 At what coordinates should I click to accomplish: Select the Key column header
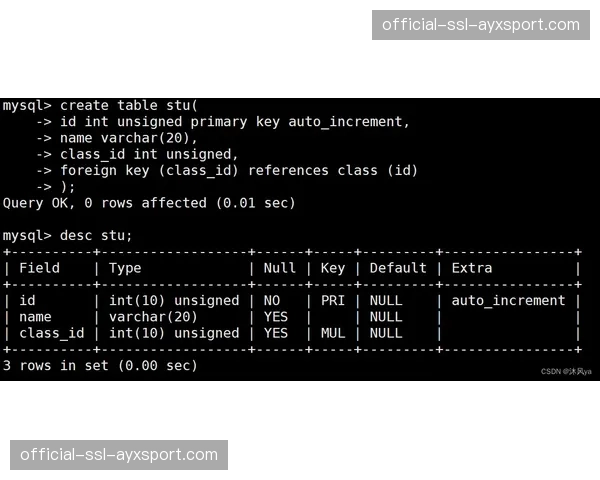tap(333, 268)
